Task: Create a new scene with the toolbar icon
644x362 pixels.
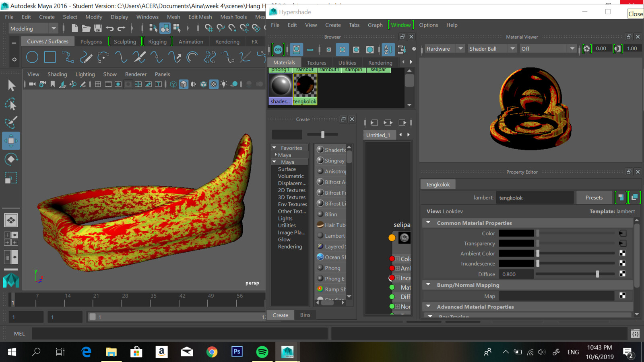Action: (74, 28)
